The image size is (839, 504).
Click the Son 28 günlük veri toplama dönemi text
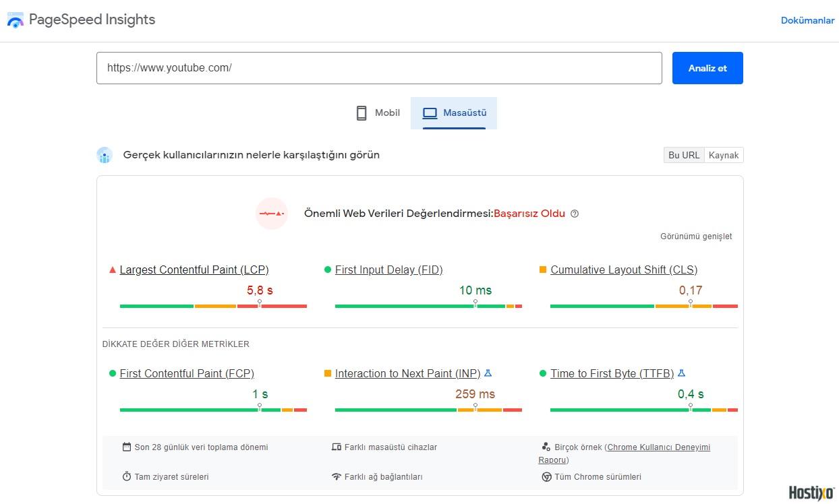pos(201,447)
